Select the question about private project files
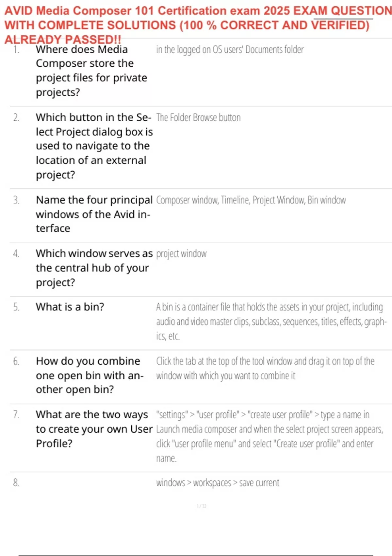This screenshot has width=392, height=556. 91,71
